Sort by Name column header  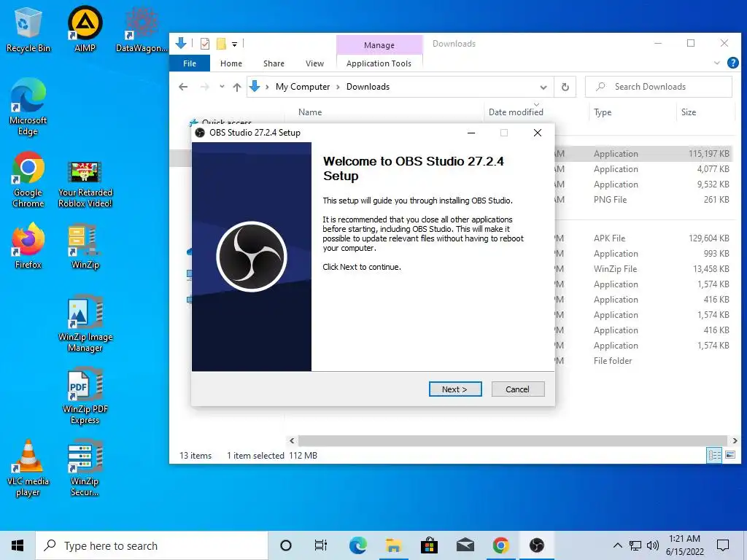(x=309, y=112)
